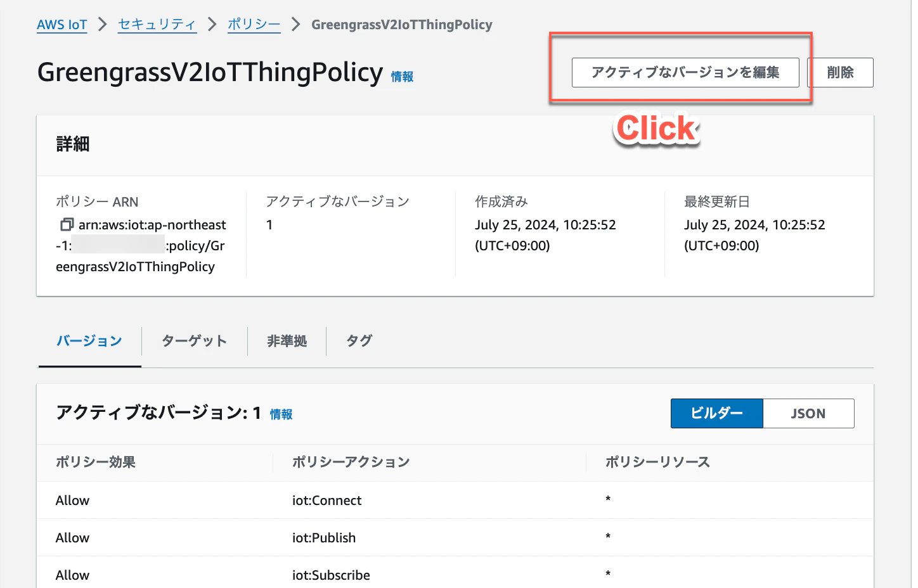Click the アクティブなバージョン: 1 section heading

pos(158,413)
